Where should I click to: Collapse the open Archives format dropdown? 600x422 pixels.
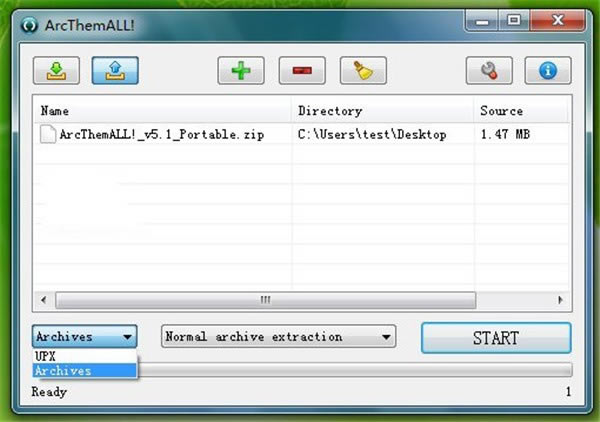coord(126,337)
